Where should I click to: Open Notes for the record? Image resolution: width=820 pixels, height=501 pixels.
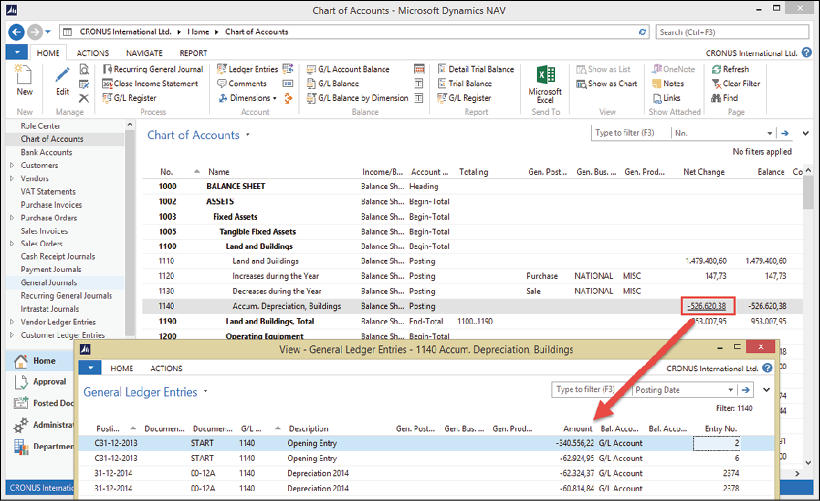(668, 83)
